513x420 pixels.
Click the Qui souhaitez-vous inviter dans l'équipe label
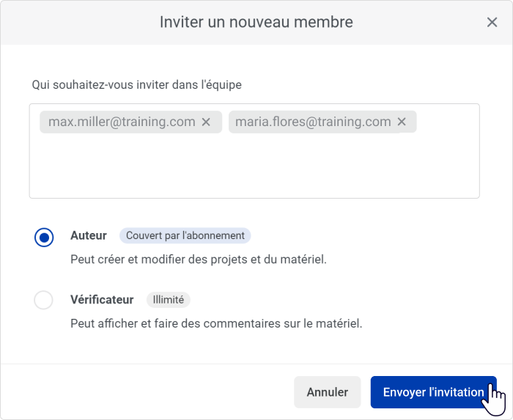[x=137, y=85]
